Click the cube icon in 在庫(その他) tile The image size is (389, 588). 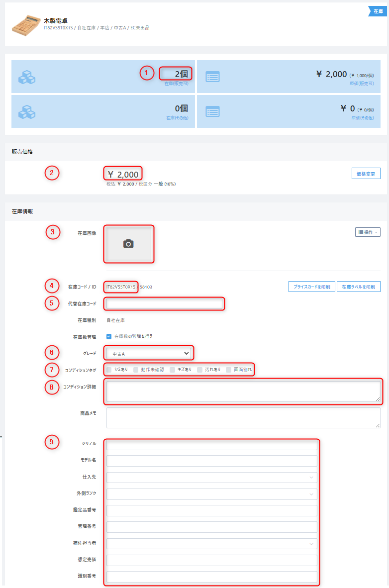tap(27, 111)
